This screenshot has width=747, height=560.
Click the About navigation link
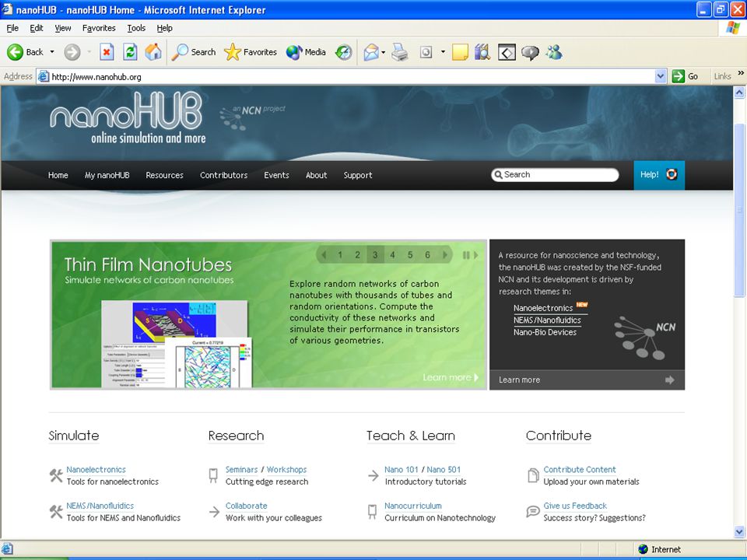317,175
